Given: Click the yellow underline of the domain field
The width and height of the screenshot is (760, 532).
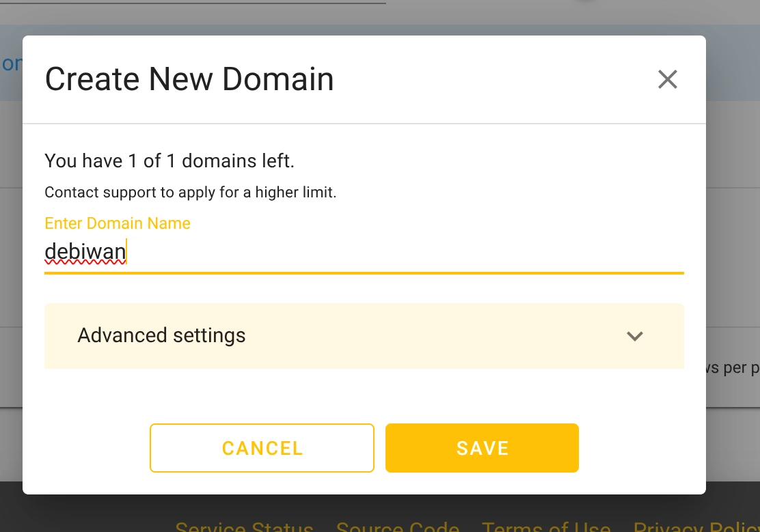Looking at the screenshot, I should pos(364,273).
